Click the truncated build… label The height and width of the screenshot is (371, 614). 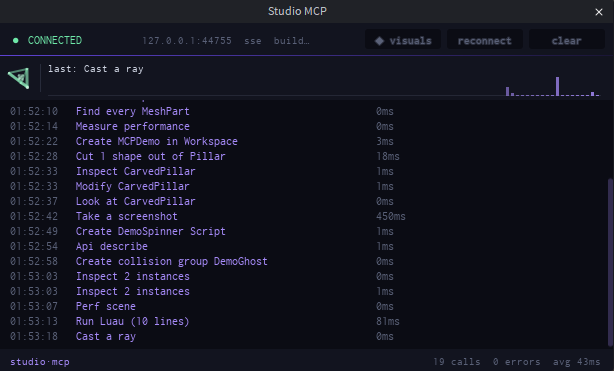coord(292,41)
